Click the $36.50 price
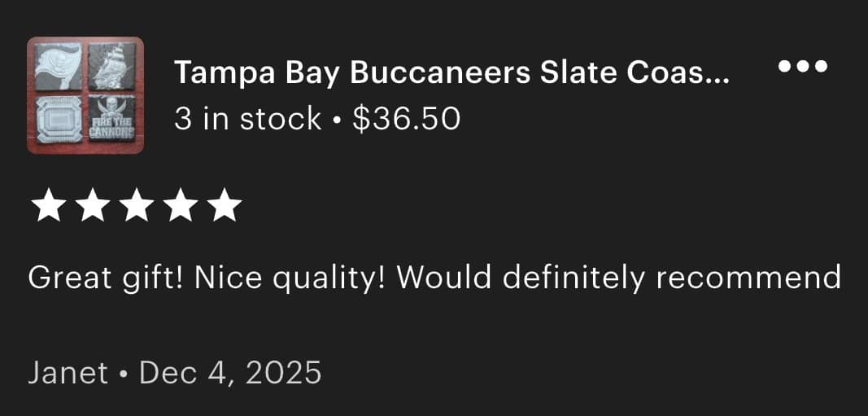The image size is (868, 416). (407, 119)
